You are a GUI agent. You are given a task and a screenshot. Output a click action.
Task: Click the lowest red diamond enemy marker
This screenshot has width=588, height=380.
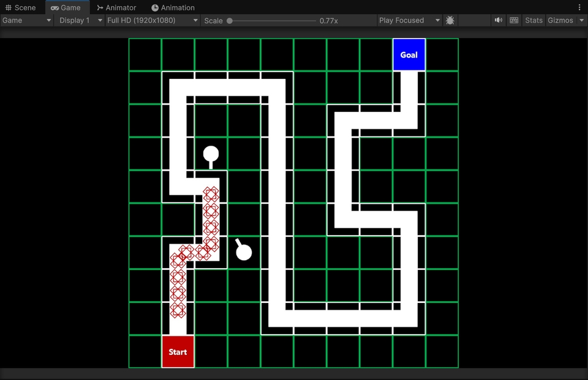[178, 310]
